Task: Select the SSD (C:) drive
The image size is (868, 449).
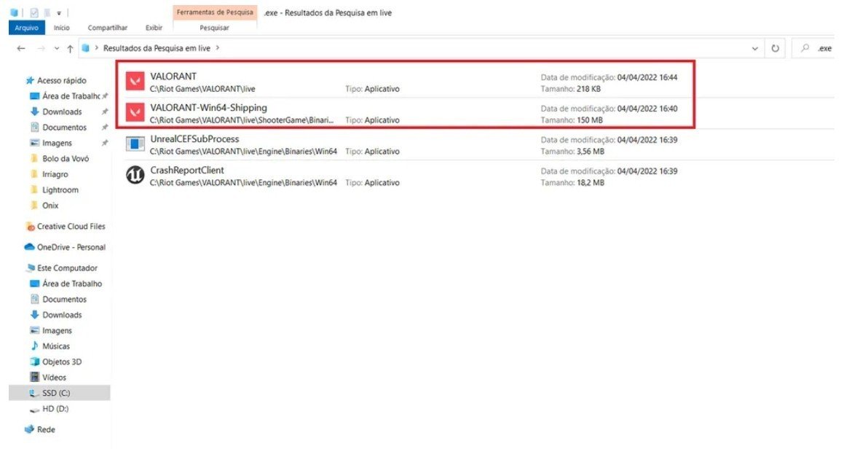Action: point(59,393)
